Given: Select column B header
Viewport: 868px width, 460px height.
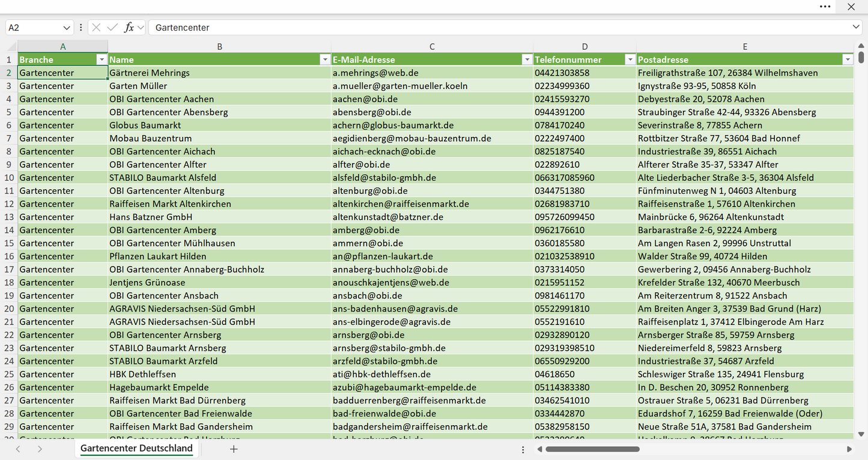Looking at the screenshot, I should [x=220, y=46].
